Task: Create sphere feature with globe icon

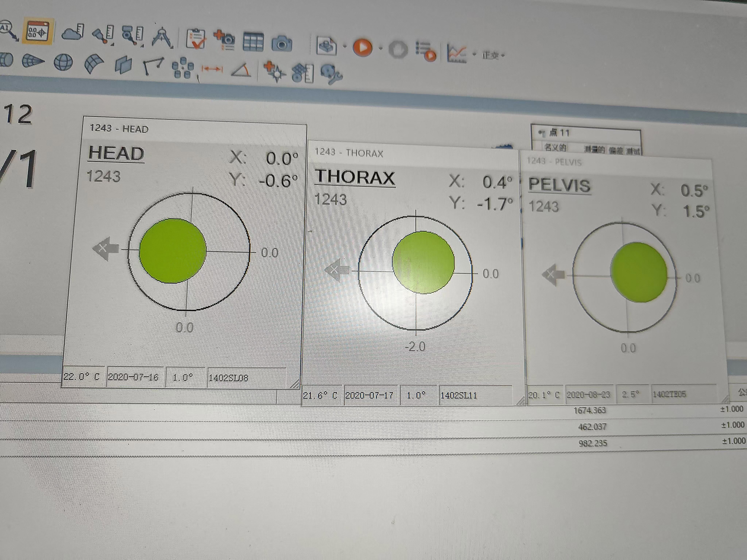Action: [63, 63]
